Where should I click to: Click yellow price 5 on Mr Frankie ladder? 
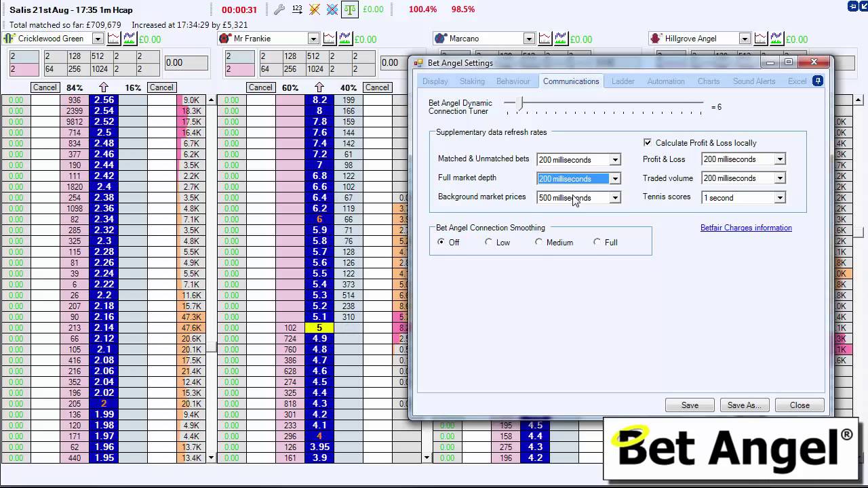319,328
